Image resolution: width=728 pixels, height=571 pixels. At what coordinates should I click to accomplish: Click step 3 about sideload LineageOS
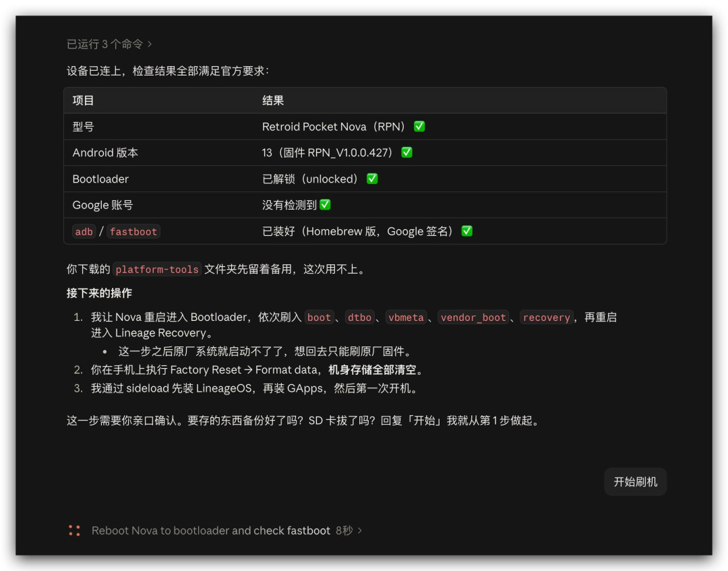254,388
